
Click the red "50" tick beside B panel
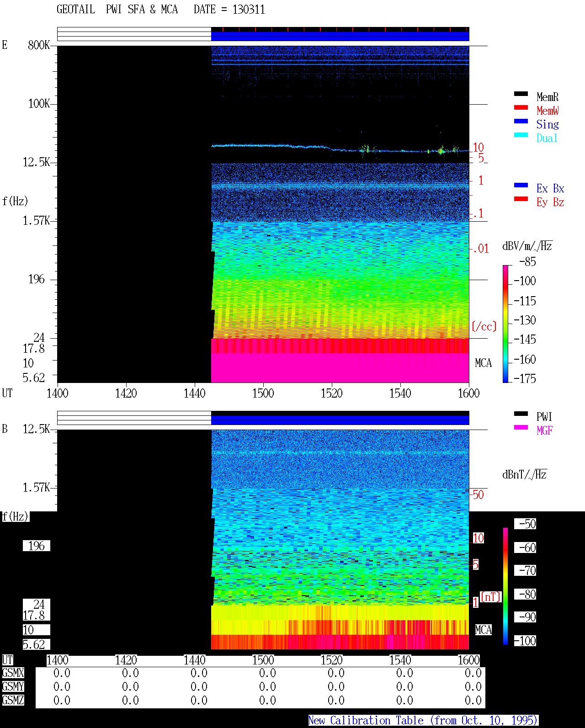coord(478,494)
